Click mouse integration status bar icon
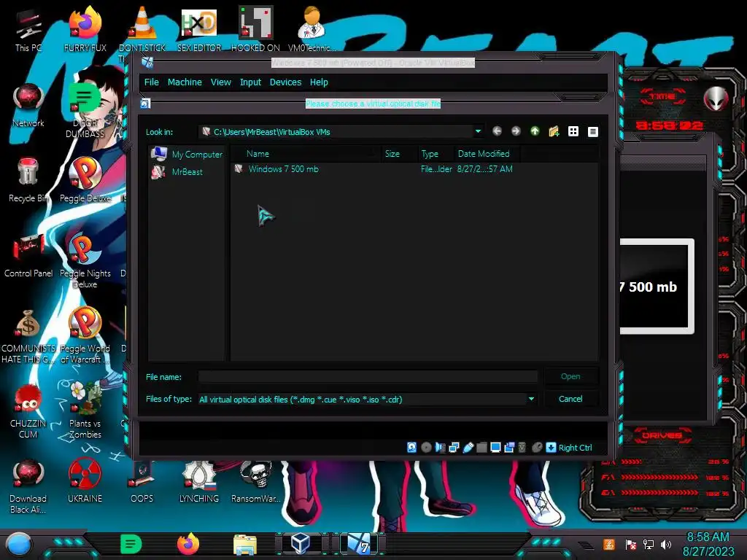The width and height of the screenshot is (747, 560). click(x=537, y=447)
